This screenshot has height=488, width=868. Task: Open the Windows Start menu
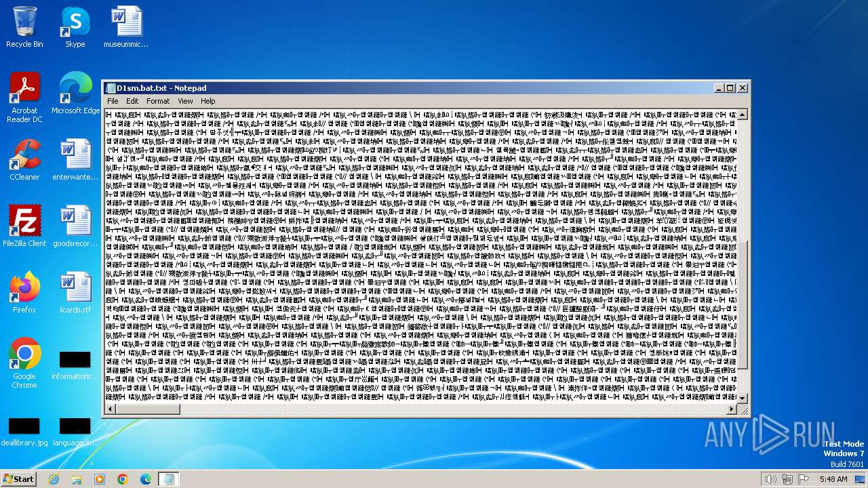18,479
